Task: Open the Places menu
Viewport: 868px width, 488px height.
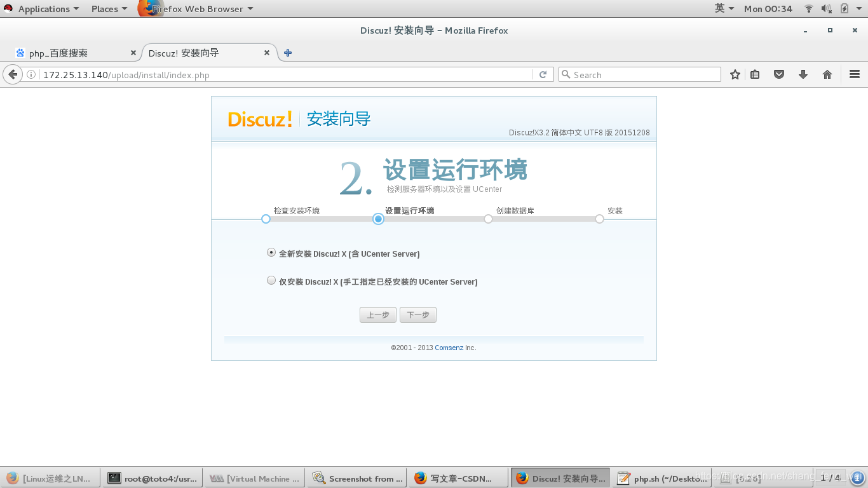Action: click(x=109, y=9)
